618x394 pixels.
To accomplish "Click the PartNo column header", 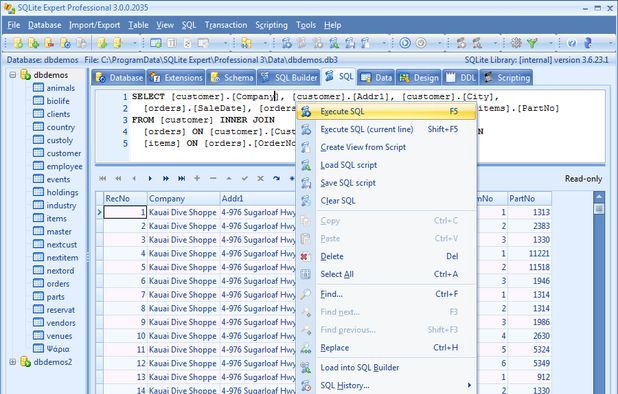I will tap(529, 199).
